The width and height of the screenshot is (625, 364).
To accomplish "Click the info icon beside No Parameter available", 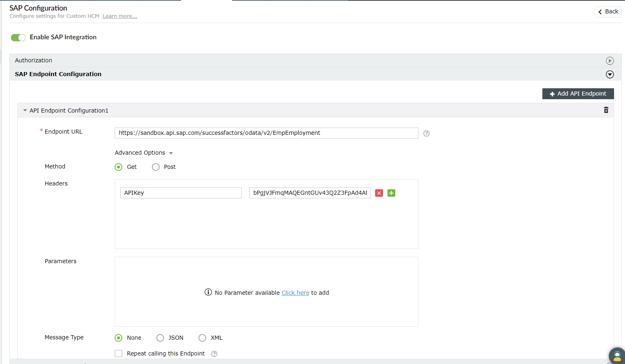I will 208,292.
